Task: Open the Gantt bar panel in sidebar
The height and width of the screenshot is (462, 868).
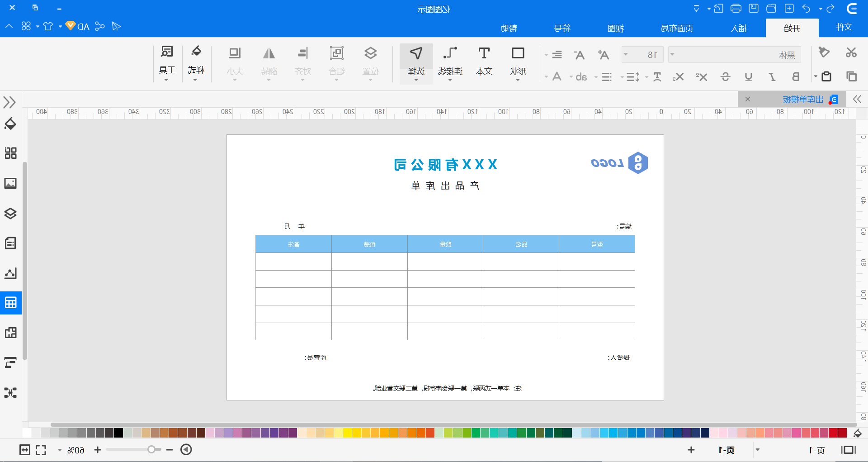Action: 10,362
